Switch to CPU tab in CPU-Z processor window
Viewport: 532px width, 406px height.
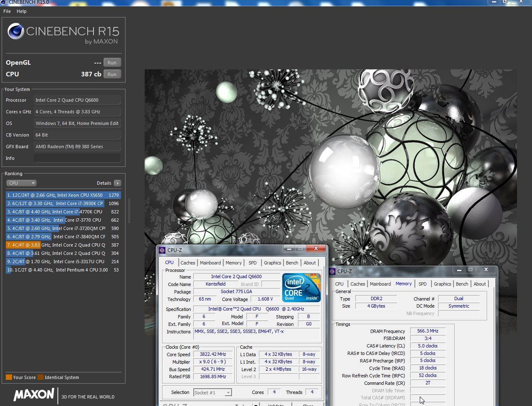tap(170, 262)
